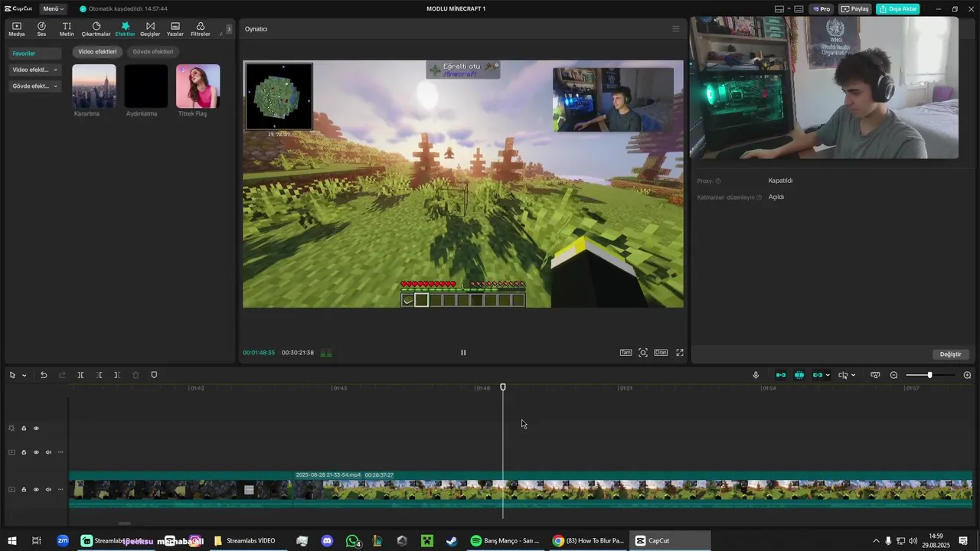Choose the Aydınlatma effect thumbnail

(145, 86)
